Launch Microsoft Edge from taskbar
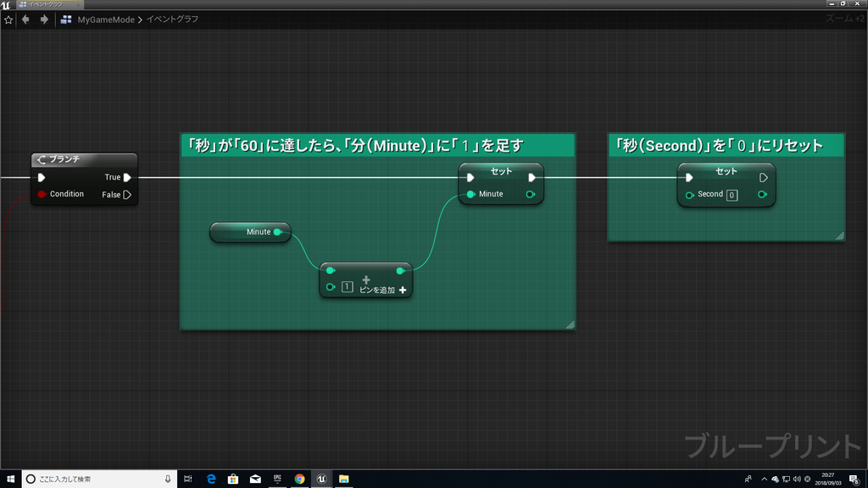The width and height of the screenshot is (868, 488). click(x=211, y=480)
